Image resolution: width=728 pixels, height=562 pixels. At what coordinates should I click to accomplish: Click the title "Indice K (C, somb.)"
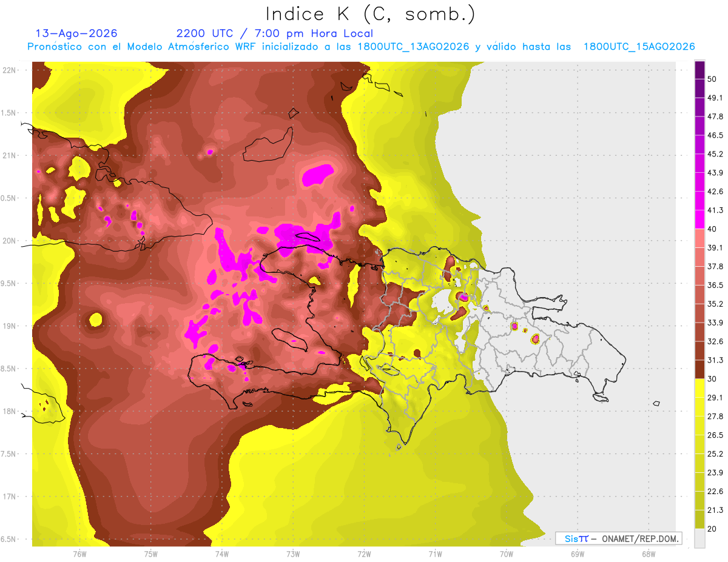coord(370,14)
